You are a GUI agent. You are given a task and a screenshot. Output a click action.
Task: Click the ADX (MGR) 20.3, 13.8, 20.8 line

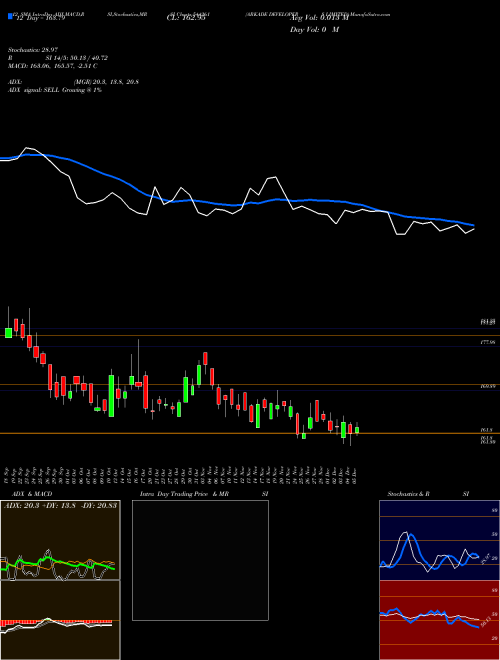point(73,82)
